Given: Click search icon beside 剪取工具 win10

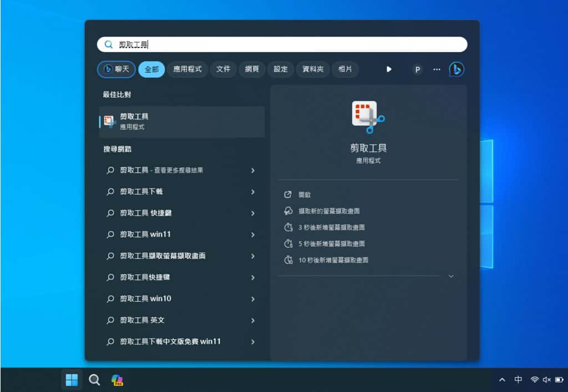Looking at the screenshot, I should [110, 299].
